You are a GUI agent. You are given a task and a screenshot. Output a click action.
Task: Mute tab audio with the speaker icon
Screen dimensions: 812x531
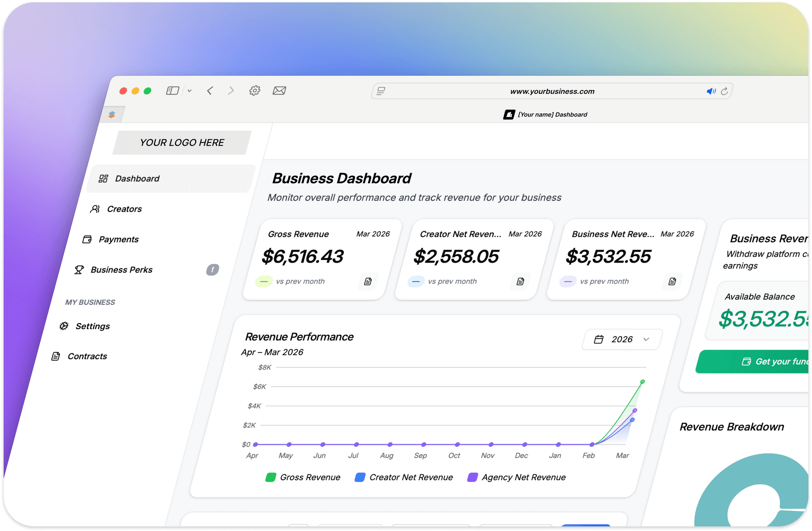(711, 91)
